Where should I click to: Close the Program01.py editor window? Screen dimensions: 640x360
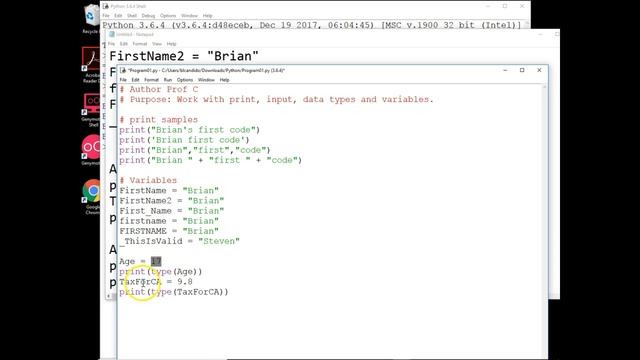click(x=539, y=70)
